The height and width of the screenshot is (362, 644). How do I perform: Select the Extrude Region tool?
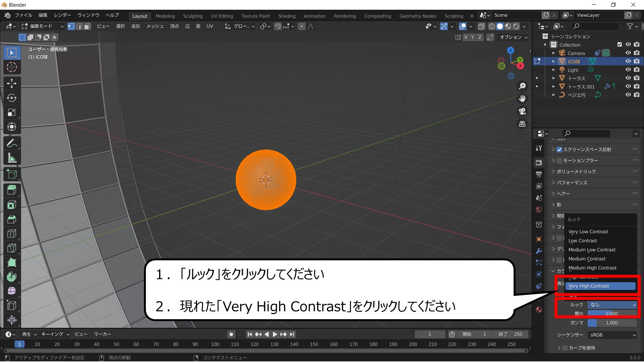coord(12,190)
